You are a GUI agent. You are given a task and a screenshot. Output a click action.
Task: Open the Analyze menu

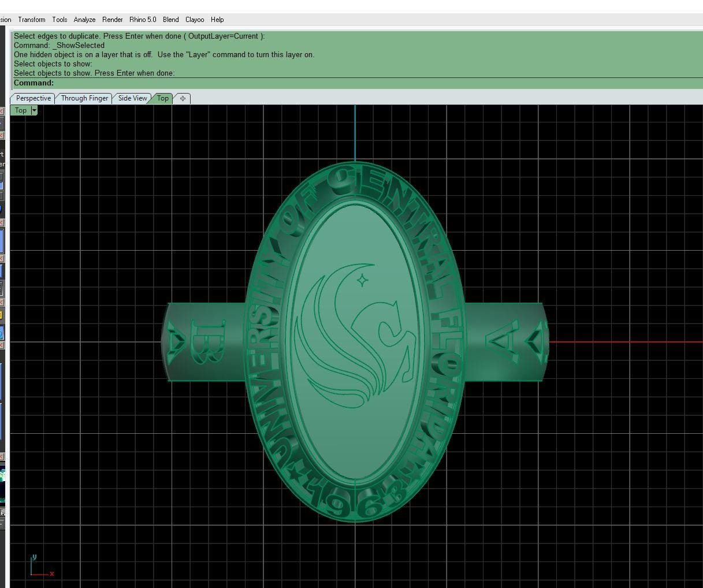[84, 20]
